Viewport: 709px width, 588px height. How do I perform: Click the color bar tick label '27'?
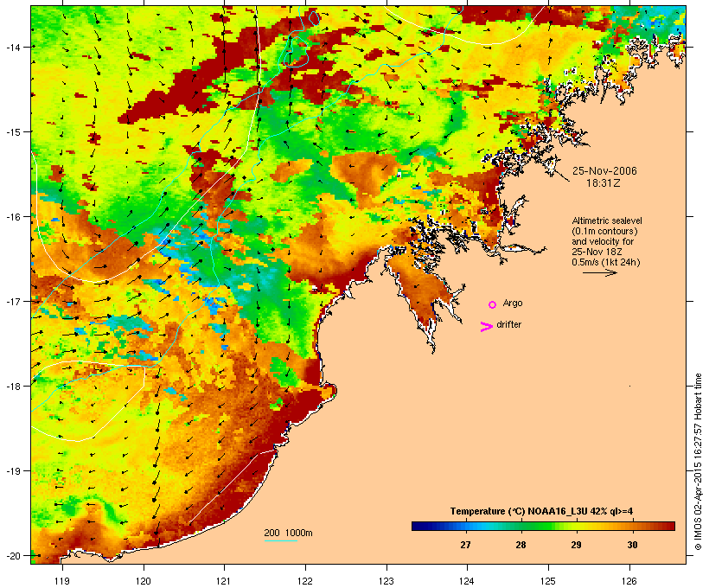(x=466, y=545)
